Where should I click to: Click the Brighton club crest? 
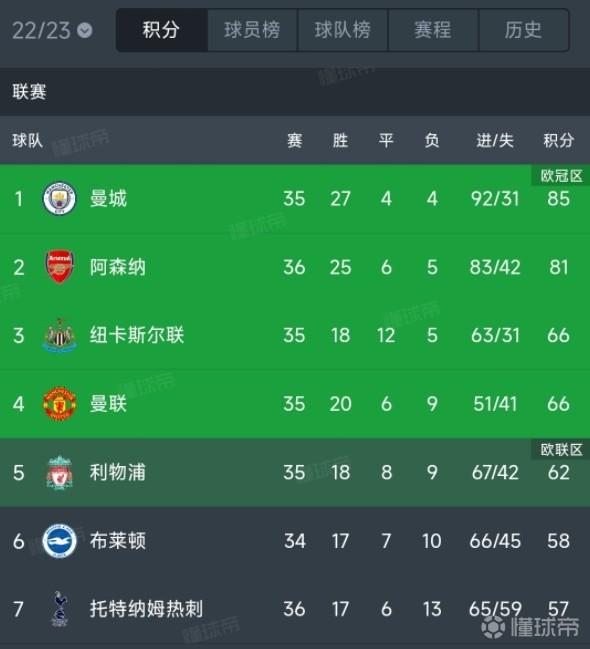click(x=60, y=541)
